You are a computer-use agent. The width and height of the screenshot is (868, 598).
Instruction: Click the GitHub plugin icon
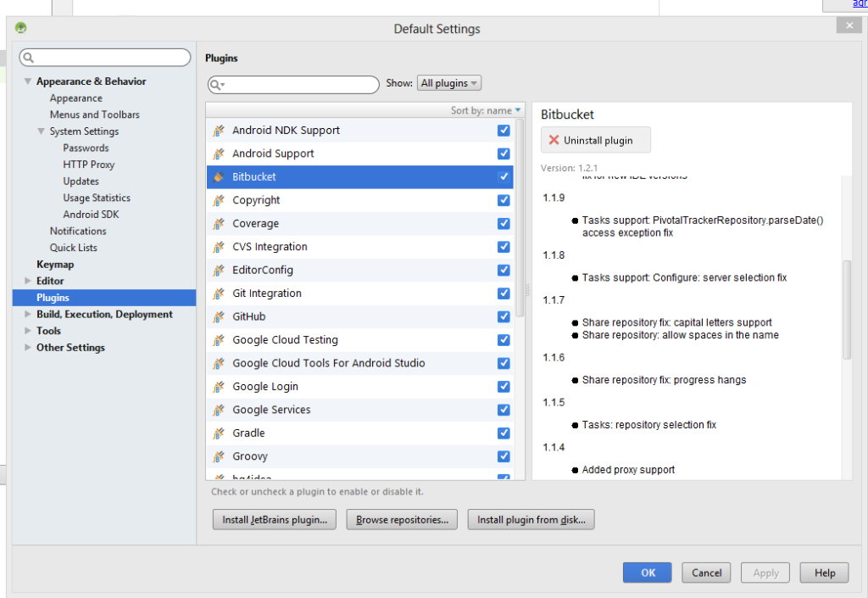[218, 316]
